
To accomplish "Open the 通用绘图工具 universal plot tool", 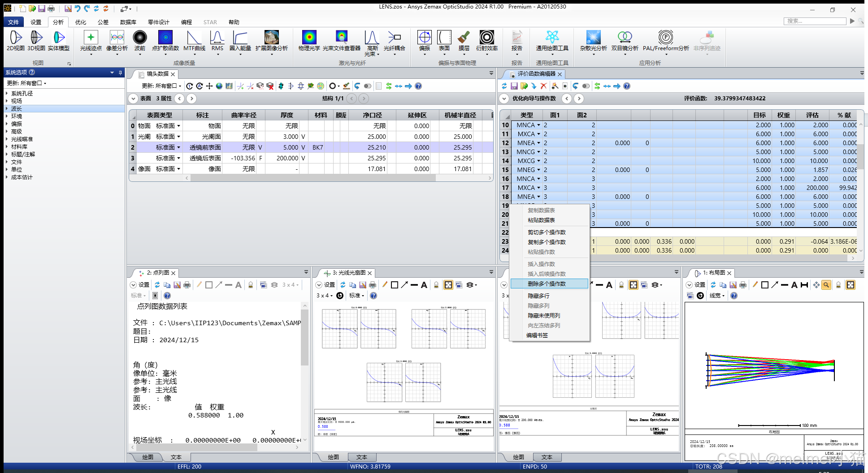I will 552,43.
